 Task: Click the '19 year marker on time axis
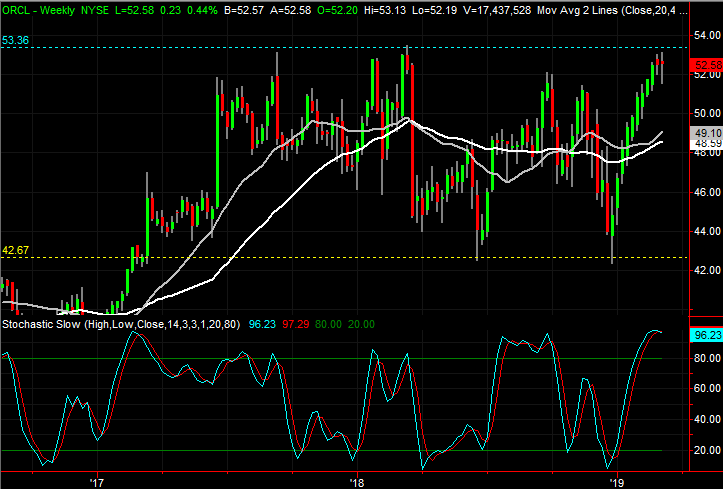click(618, 480)
